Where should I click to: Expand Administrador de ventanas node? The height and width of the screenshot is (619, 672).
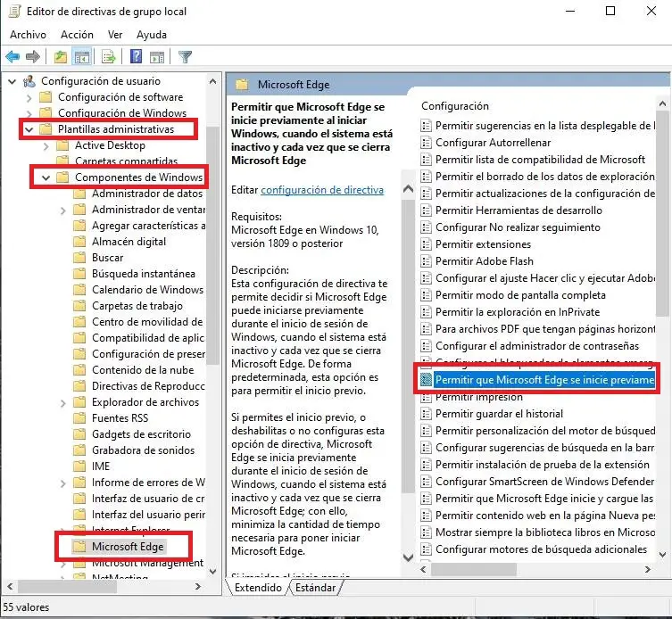pos(62,210)
